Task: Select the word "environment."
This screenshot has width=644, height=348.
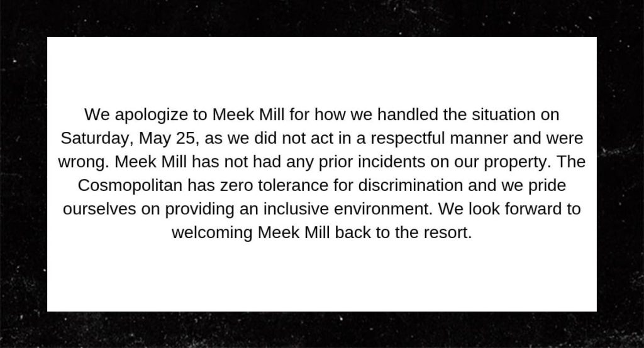Action: [383, 209]
